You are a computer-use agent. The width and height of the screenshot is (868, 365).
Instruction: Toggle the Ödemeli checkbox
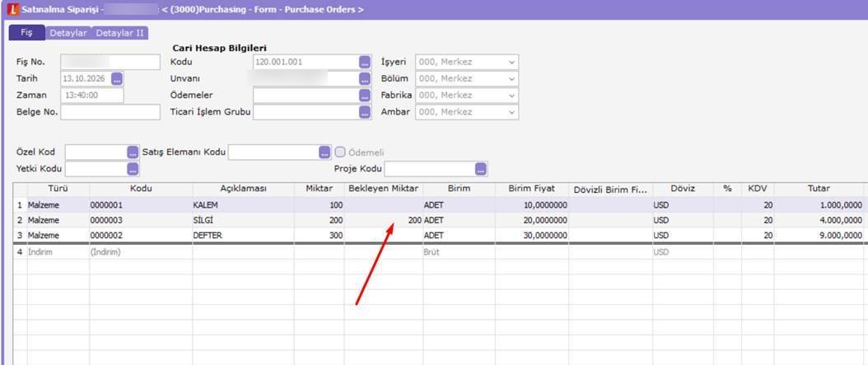[340, 152]
